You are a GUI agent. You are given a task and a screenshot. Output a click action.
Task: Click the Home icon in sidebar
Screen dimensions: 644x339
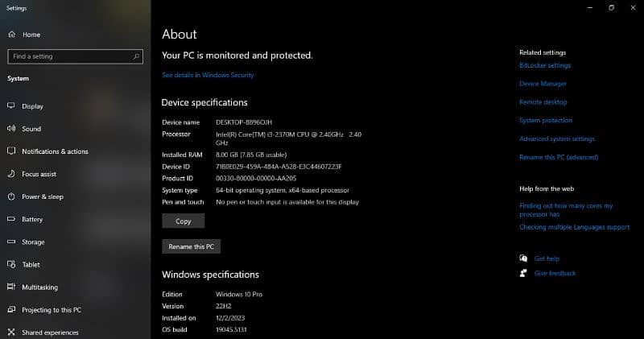(12, 35)
